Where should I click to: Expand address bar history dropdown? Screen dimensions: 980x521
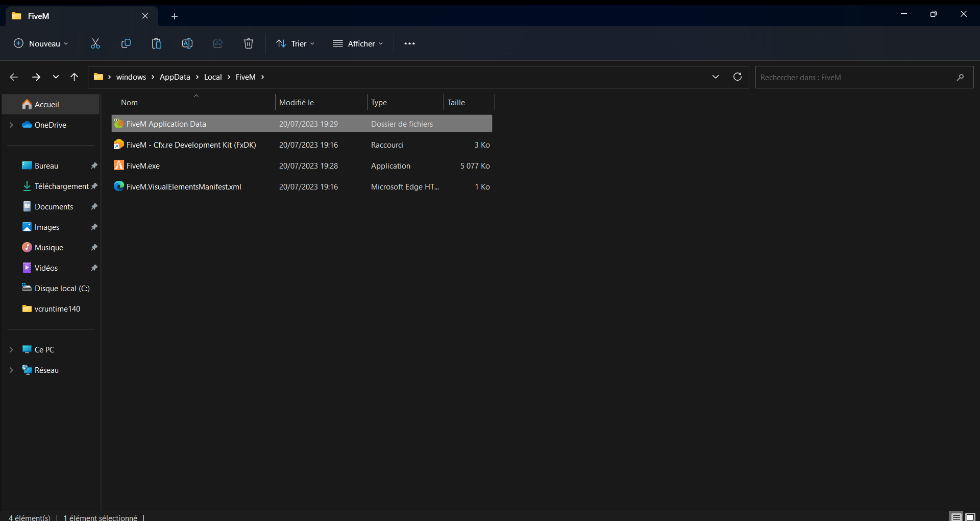point(716,77)
